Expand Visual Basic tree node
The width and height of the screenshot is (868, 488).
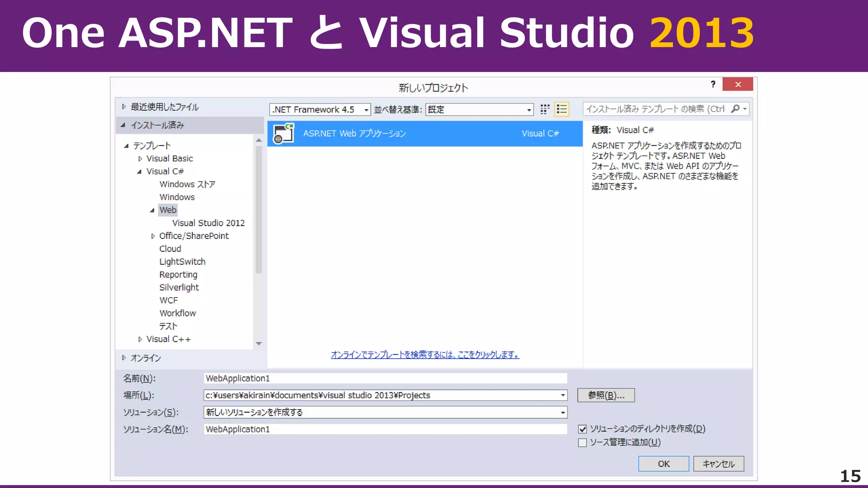(x=140, y=159)
